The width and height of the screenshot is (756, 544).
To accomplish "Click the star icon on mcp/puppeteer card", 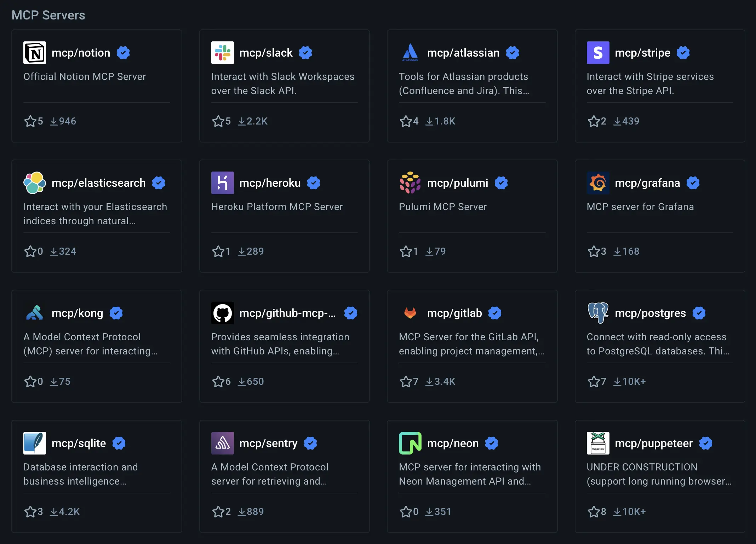I will 594,512.
